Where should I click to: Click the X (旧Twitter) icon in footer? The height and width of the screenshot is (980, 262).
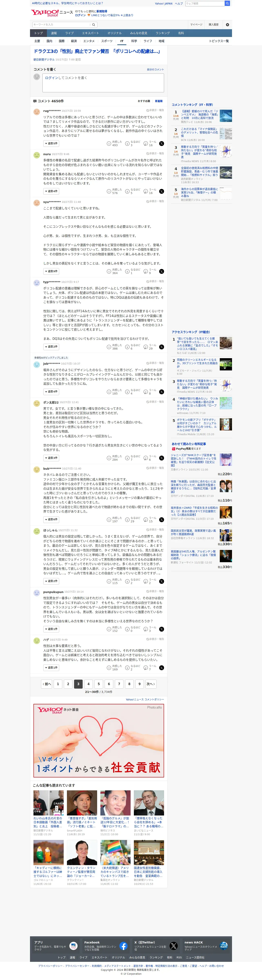point(174,946)
